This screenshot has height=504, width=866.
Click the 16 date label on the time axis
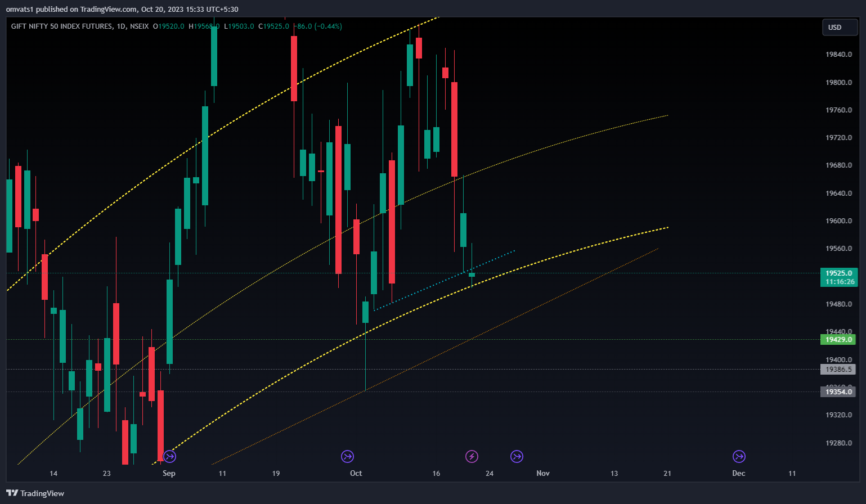(x=436, y=474)
